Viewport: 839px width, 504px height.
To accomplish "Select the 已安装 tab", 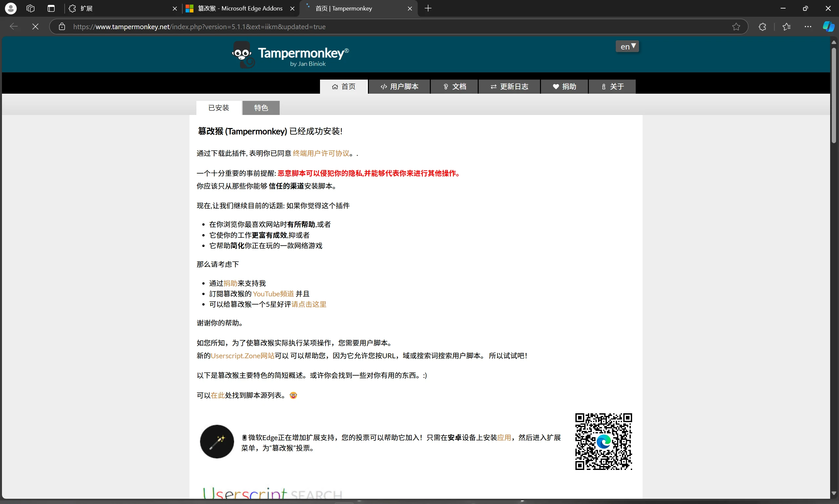I will (x=219, y=108).
